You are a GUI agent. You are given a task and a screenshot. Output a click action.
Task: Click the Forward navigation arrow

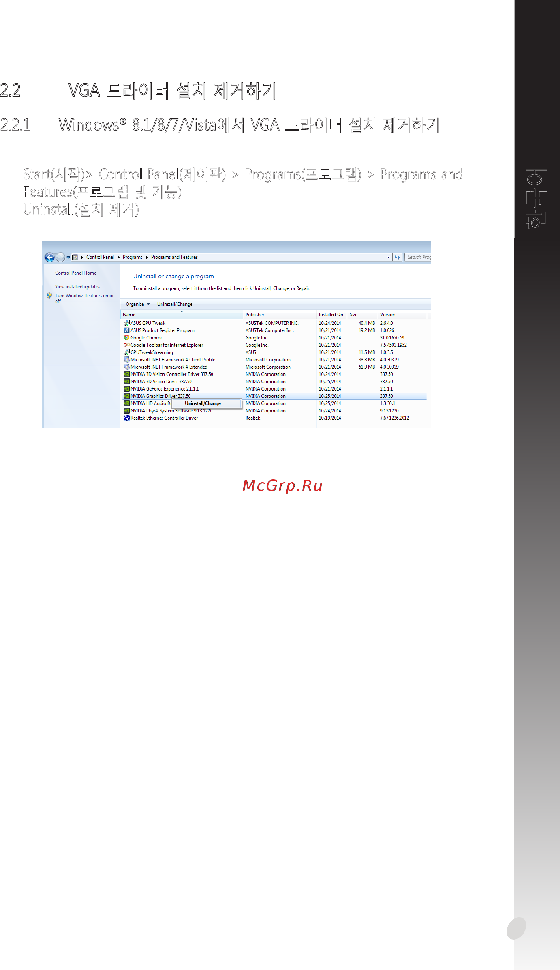[x=60, y=257]
